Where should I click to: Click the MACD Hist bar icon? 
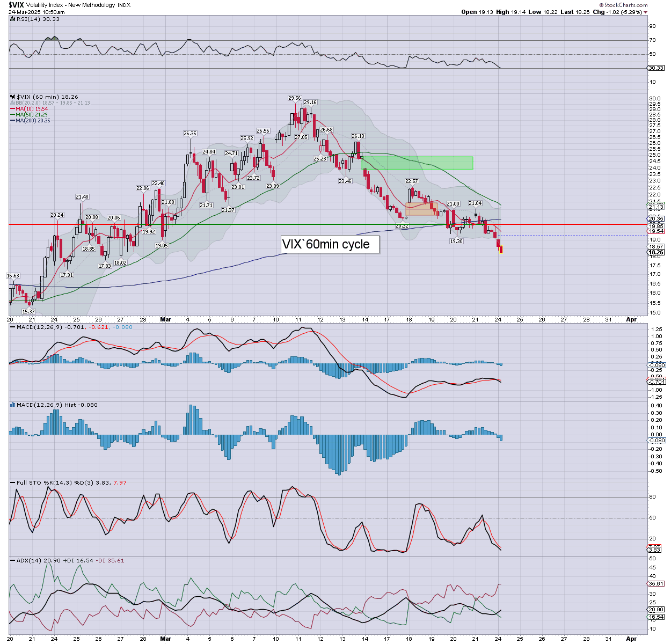pyautogui.click(x=12, y=405)
